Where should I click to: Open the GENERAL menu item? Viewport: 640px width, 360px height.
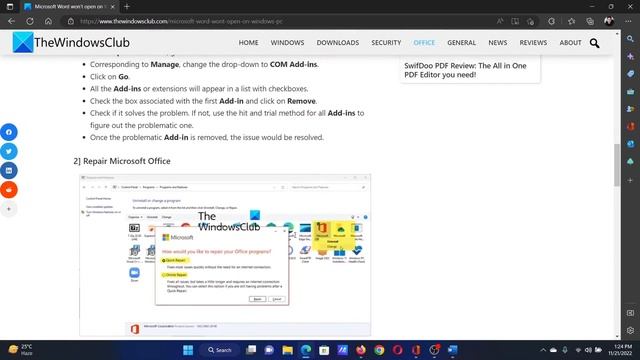coord(461,42)
